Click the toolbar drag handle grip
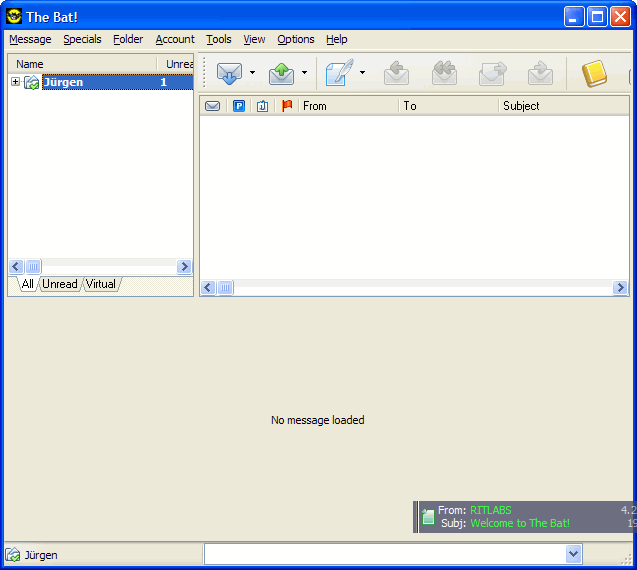Image resolution: width=637 pixels, height=570 pixels. click(x=204, y=72)
